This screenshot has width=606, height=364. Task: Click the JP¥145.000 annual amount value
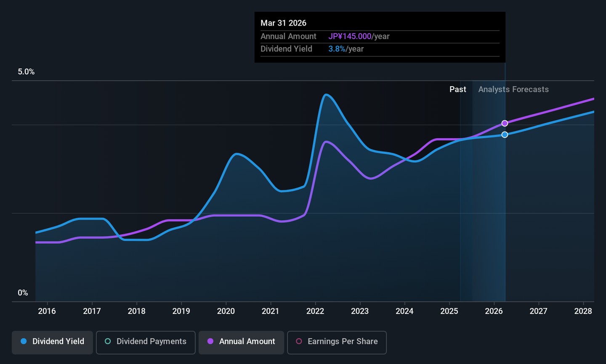coord(350,37)
